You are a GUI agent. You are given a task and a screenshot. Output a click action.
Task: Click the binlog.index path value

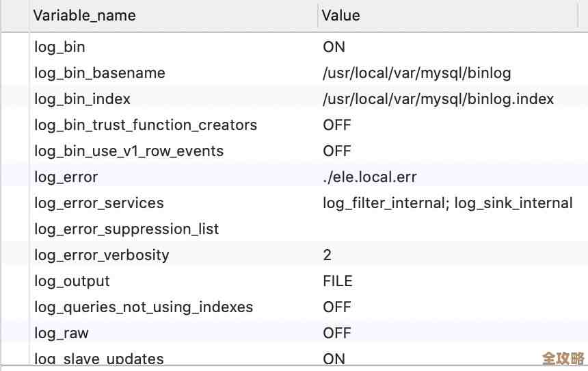coord(438,99)
